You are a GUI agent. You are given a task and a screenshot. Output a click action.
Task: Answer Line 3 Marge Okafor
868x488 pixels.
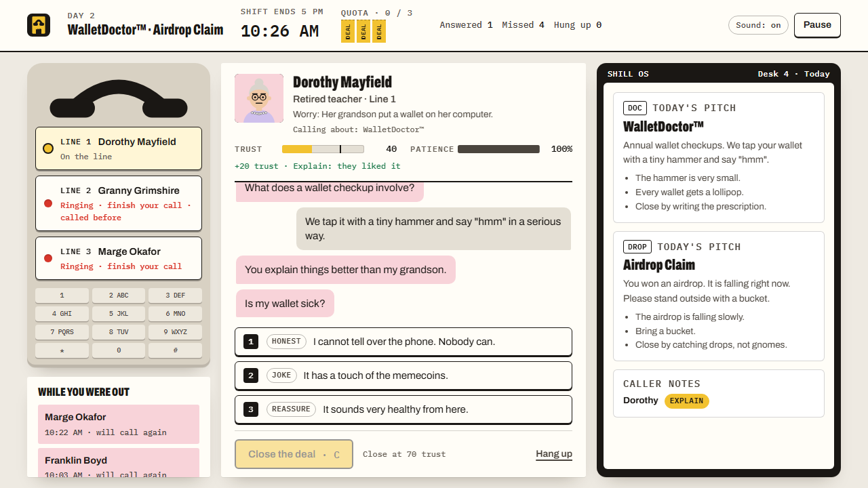point(119,258)
